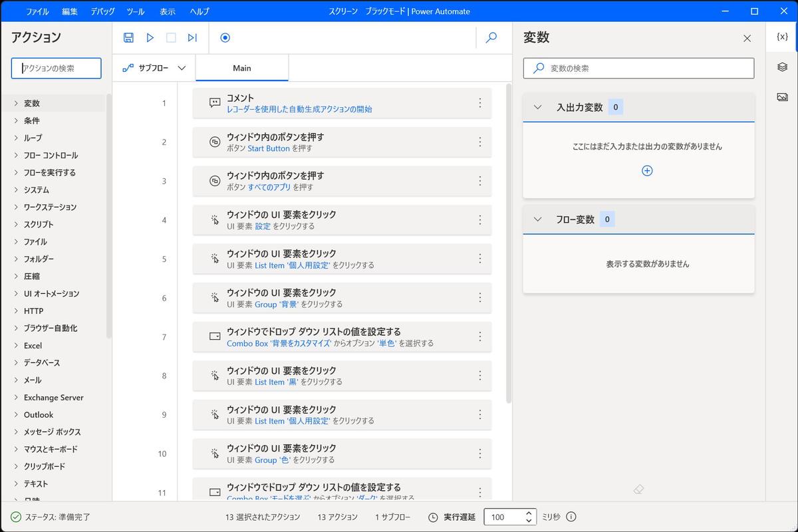798x532 pixels.
Task: Open more options for Group '色' action
Action: 480,454
